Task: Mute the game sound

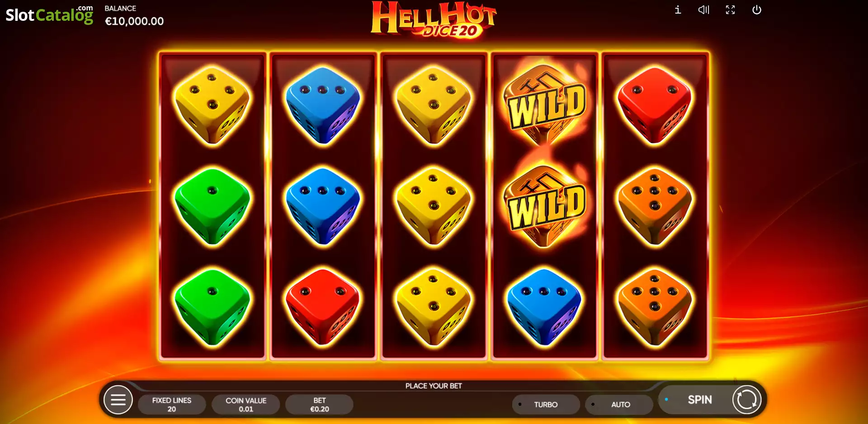Action: [x=704, y=10]
